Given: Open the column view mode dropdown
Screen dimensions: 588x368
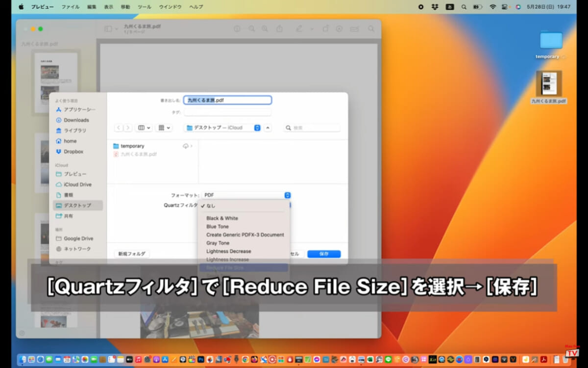Looking at the screenshot, I should [144, 128].
